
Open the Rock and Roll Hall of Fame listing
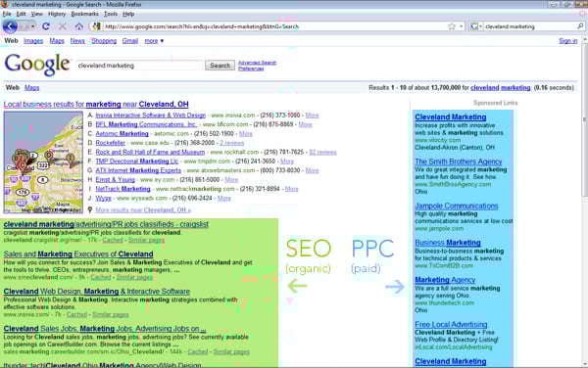(x=150, y=152)
